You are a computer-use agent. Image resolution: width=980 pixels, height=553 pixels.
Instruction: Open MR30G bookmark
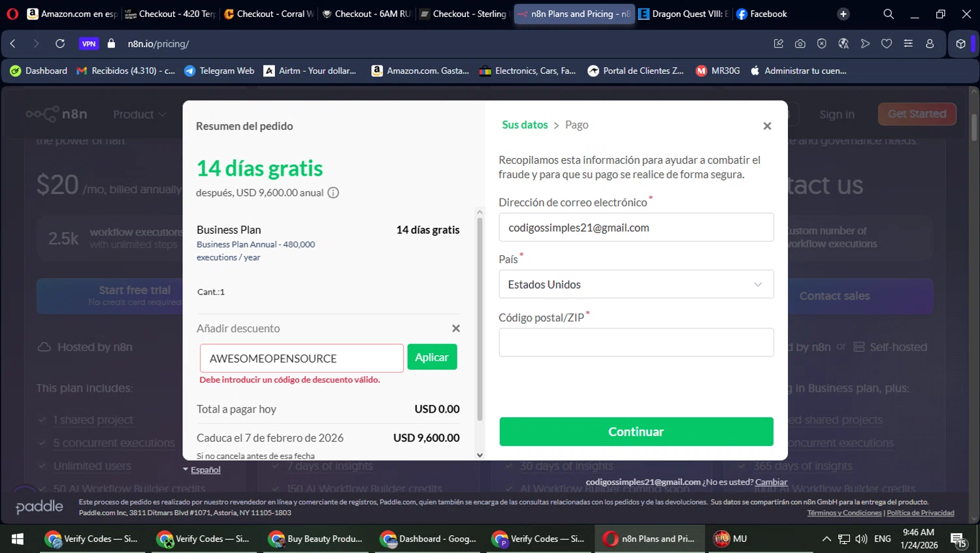point(718,71)
